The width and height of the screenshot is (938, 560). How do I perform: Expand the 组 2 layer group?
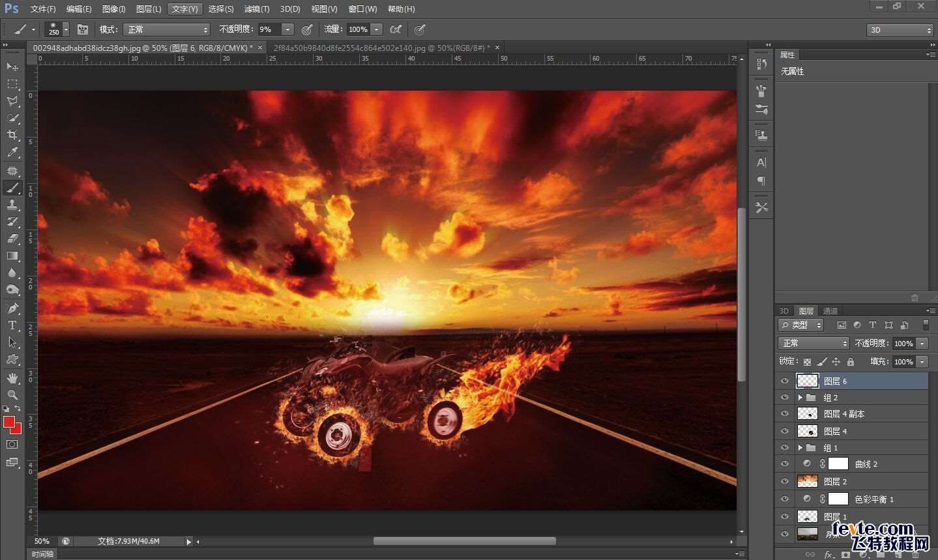click(x=800, y=397)
